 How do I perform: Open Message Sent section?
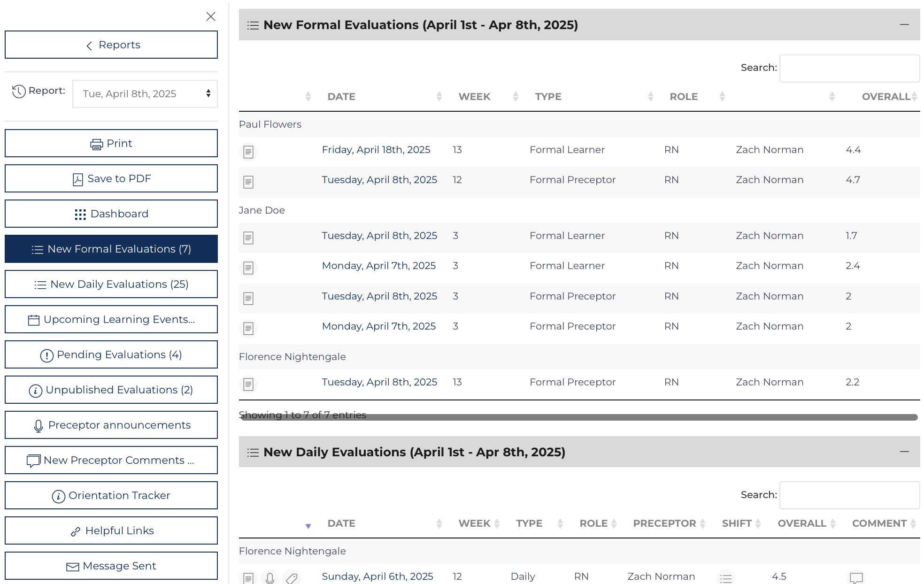[x=111, y=566]
